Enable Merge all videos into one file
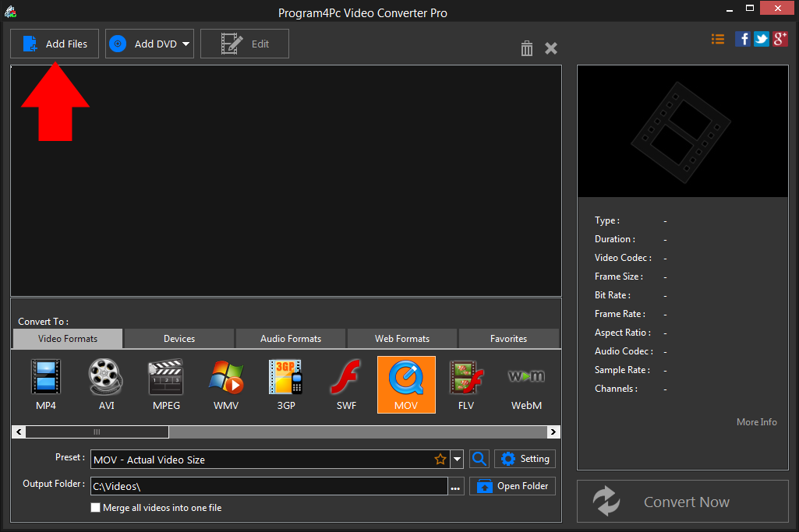 pos(95,507)
